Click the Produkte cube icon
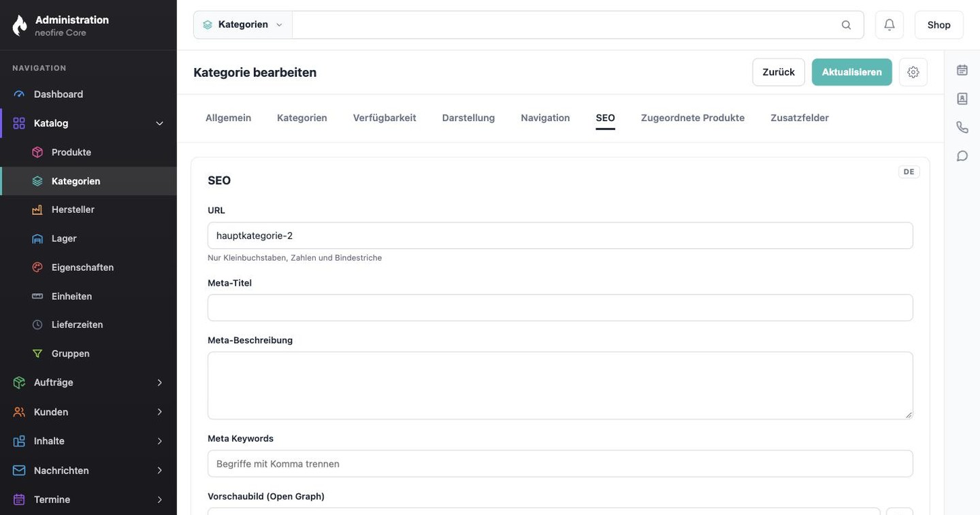The height and width of the screenshot is (515, 980). tap(37, 152)
